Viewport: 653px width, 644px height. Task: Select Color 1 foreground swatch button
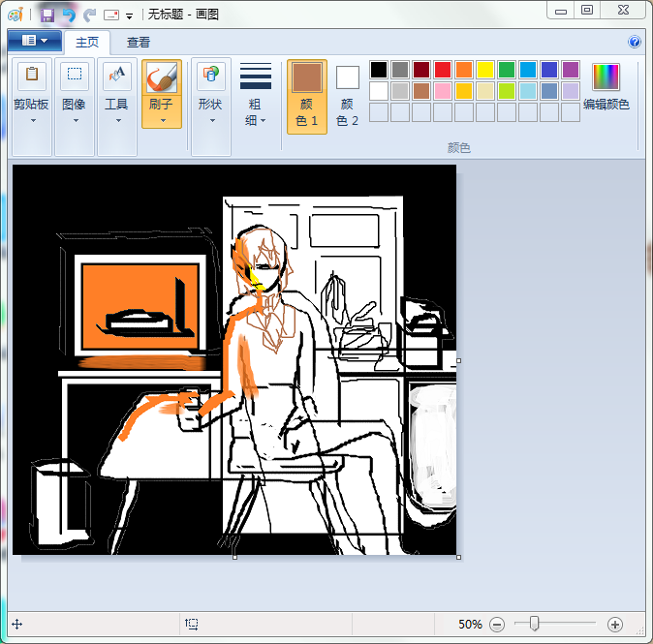pyautogui.click(x=307, y=96)
